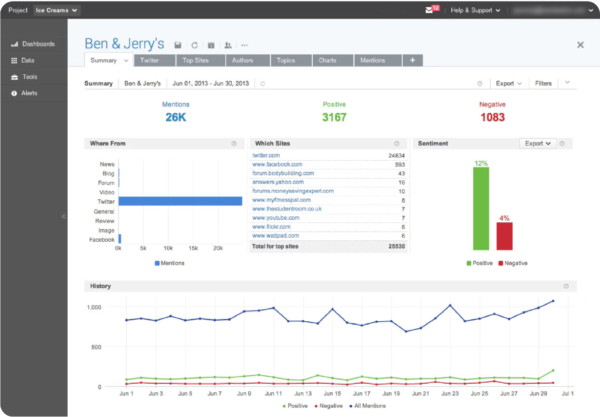Open the www.thestudentroom.co.uk link
This screenshot has width=600, height=417.
(x=287, y=209)
